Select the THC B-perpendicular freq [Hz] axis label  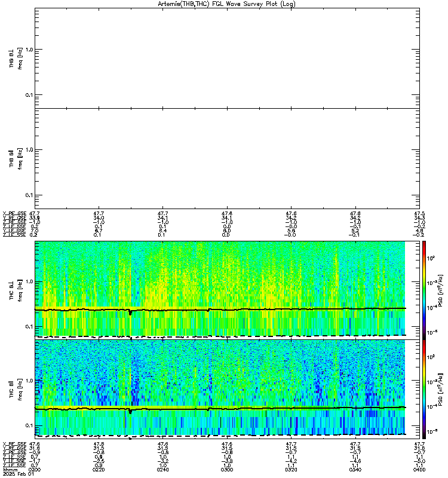point(16,290)
